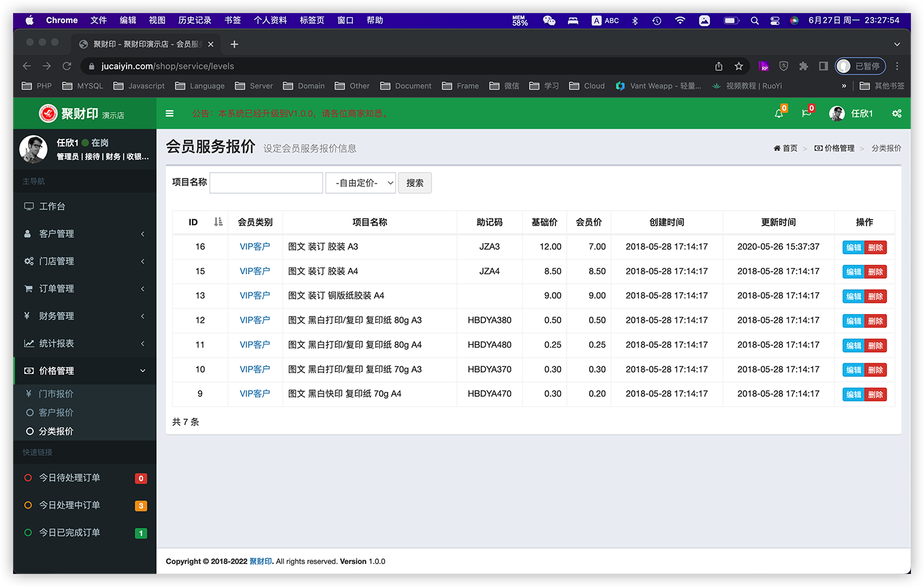Screen dimensions: 924x587
Task: Open the 历史记录 menu in the menu bar
Action: point(195,21)
